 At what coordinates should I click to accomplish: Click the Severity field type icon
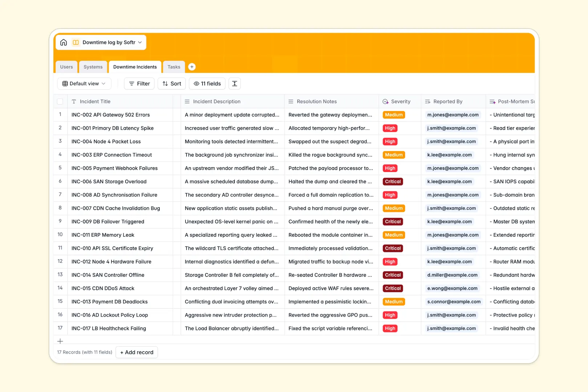(385, 101)
